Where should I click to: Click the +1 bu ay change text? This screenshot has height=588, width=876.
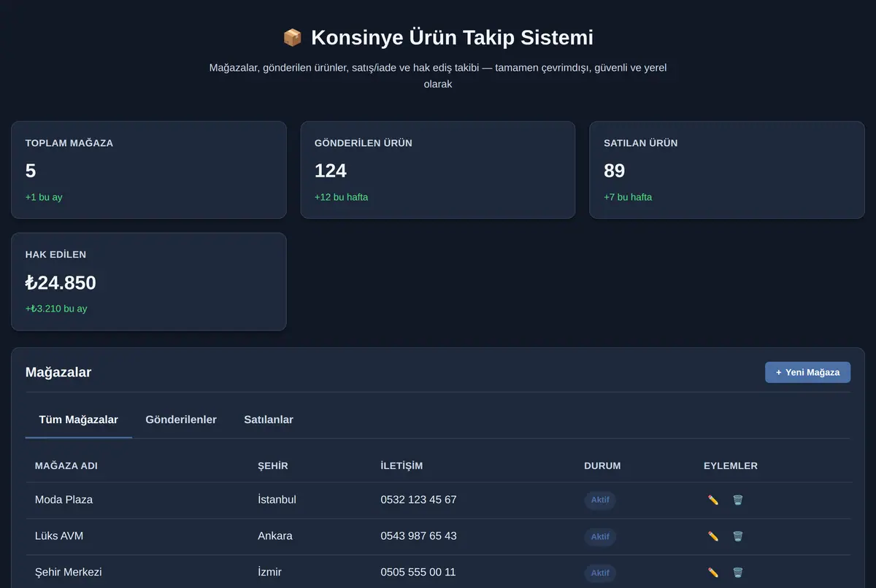point(44,197)
